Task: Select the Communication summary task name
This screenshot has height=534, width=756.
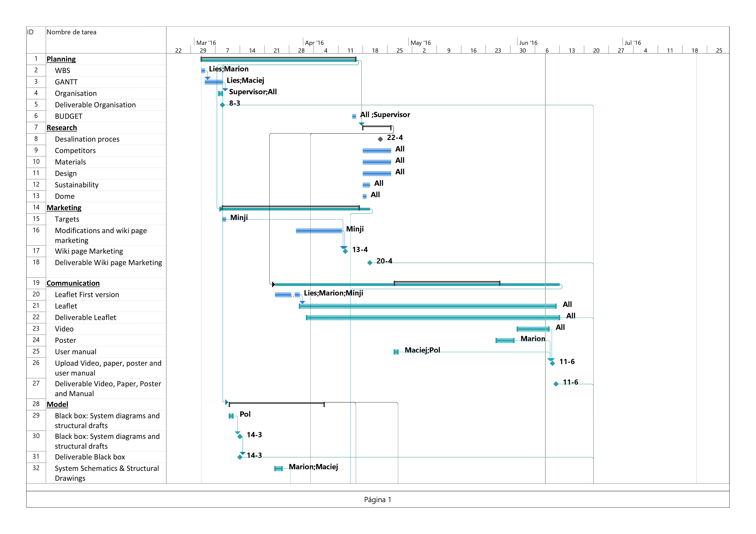Action: pos(73,283)
